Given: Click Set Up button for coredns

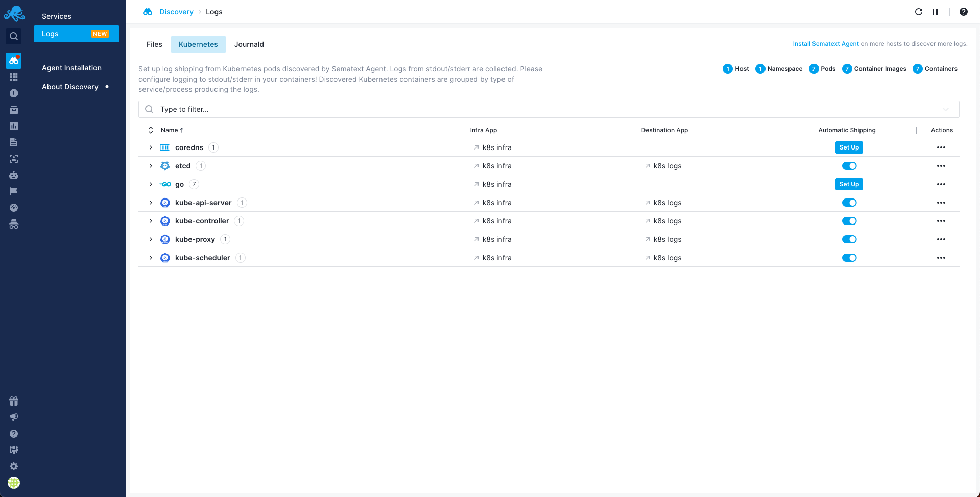Looking at the screenshot, I should pos(849,147).
